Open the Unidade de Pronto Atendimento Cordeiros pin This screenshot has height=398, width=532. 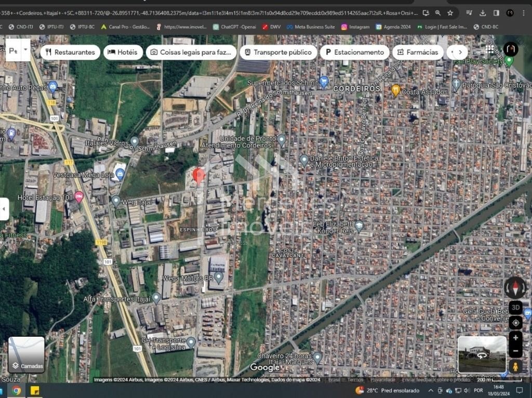coord(281,140)
